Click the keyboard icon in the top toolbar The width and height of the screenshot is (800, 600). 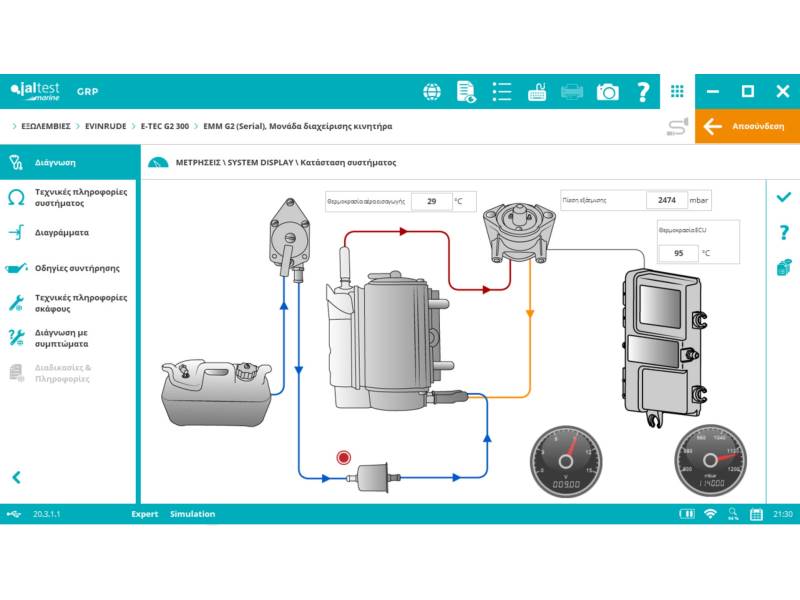point(537,92)
